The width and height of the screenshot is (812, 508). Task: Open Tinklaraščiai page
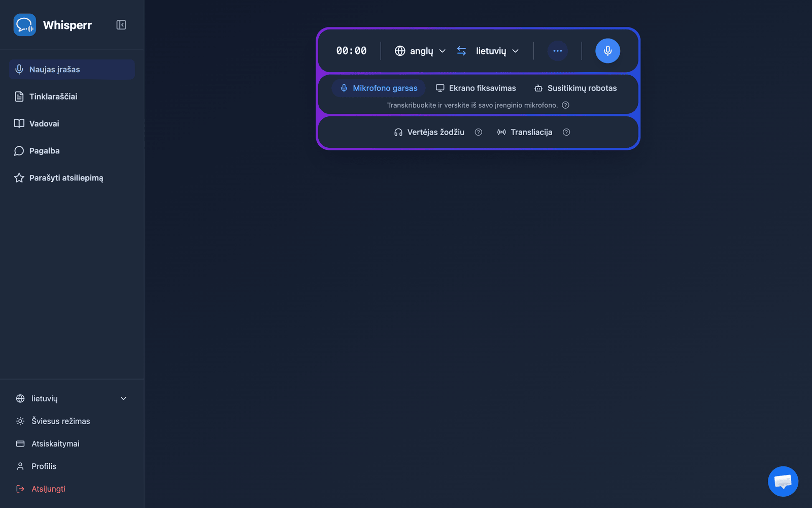[x=72, y=97]
